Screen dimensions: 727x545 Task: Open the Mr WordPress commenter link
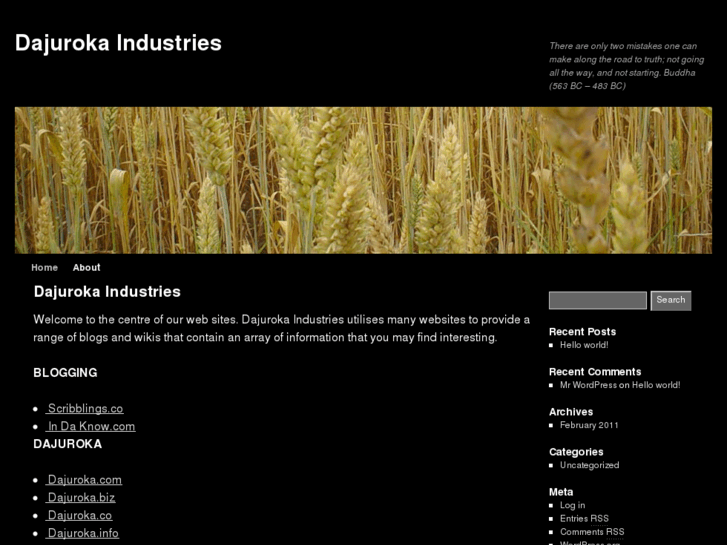tap(588, 385)
